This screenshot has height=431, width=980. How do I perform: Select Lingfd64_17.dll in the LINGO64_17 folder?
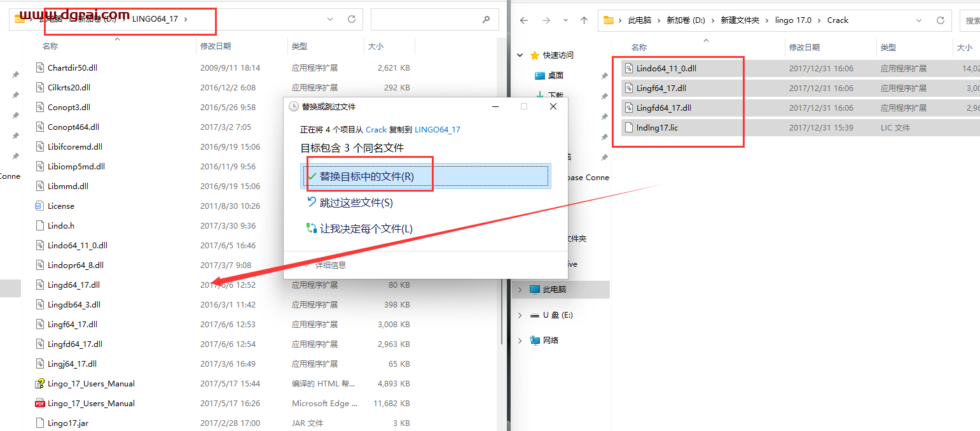(x=74, y=344)
